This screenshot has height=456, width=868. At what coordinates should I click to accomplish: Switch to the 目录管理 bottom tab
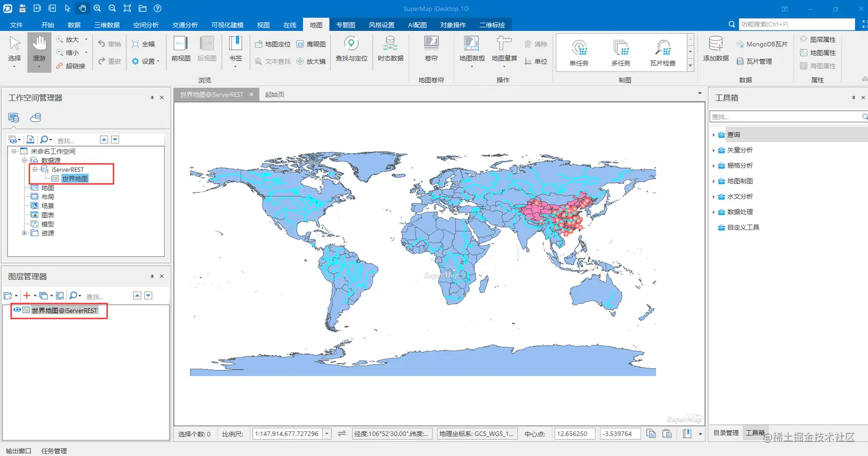725,433
